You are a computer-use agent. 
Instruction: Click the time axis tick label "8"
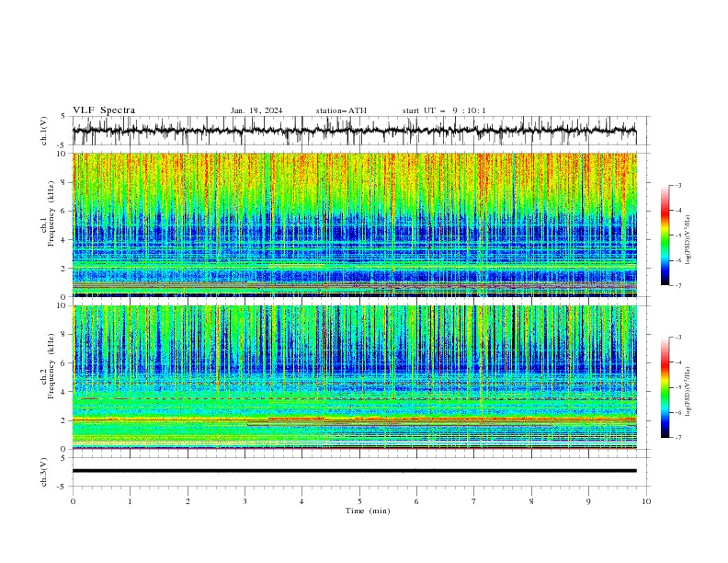(x=531, y=501)
